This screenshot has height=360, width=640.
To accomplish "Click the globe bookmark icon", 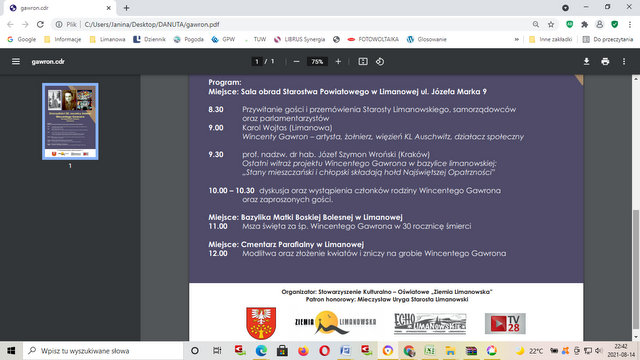I will click(336, 39).
